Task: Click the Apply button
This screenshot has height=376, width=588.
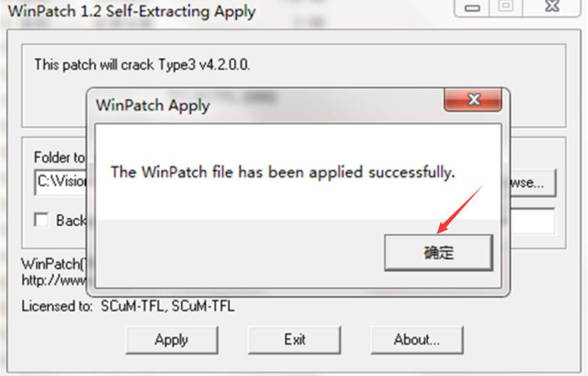Action: point(171,340)
